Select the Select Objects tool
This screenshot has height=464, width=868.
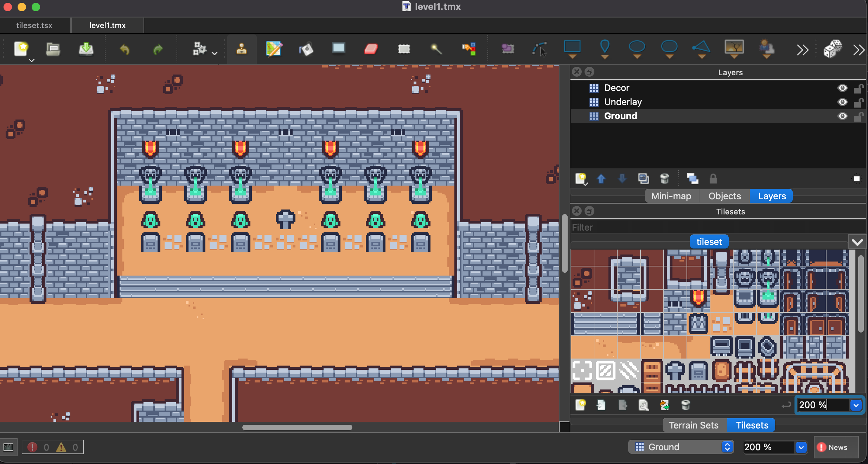[508, 48]
